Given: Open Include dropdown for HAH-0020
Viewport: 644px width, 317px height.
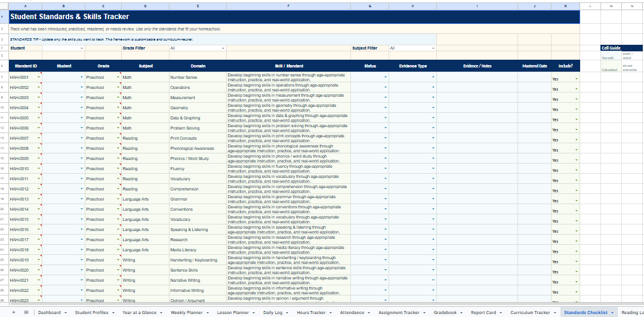Looking at the screenshot, I should (576, 272).
